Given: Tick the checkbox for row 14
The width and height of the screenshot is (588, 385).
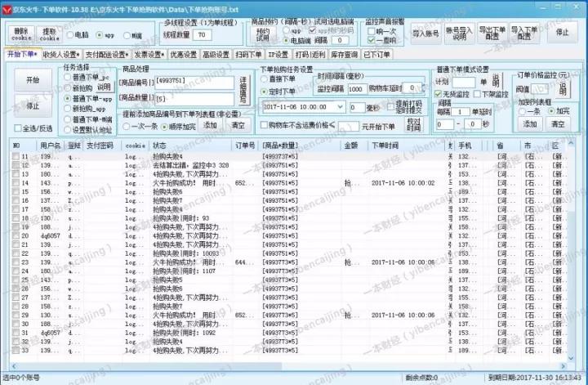Looking at the screenshot, I should tap(16, 183).
